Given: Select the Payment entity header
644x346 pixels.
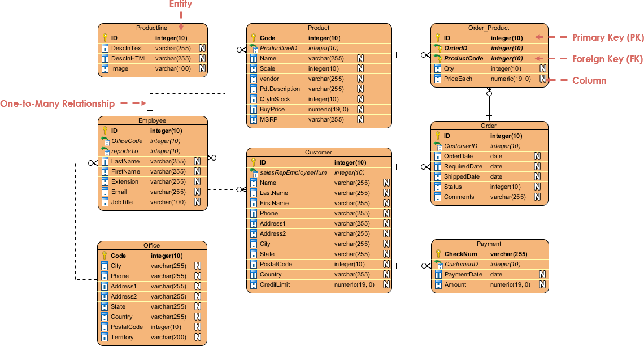Looking at the screenshot, I should pyautogui.click(x=489, y=244).
